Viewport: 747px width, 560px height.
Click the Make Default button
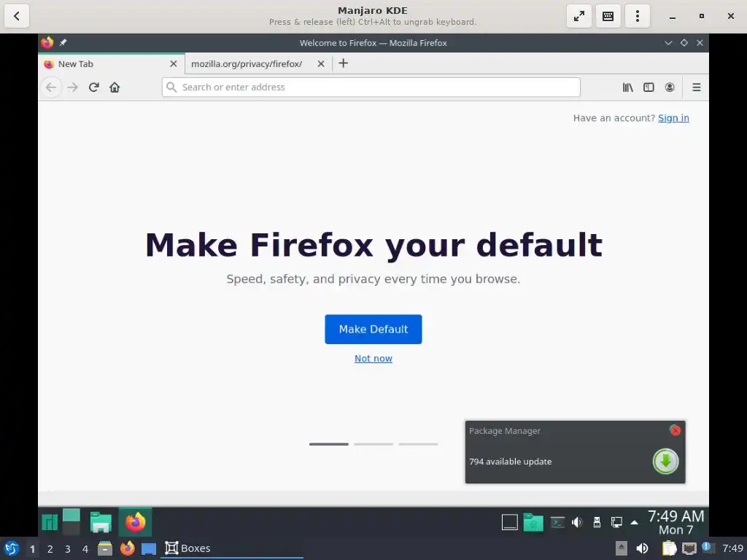(373, 329)
